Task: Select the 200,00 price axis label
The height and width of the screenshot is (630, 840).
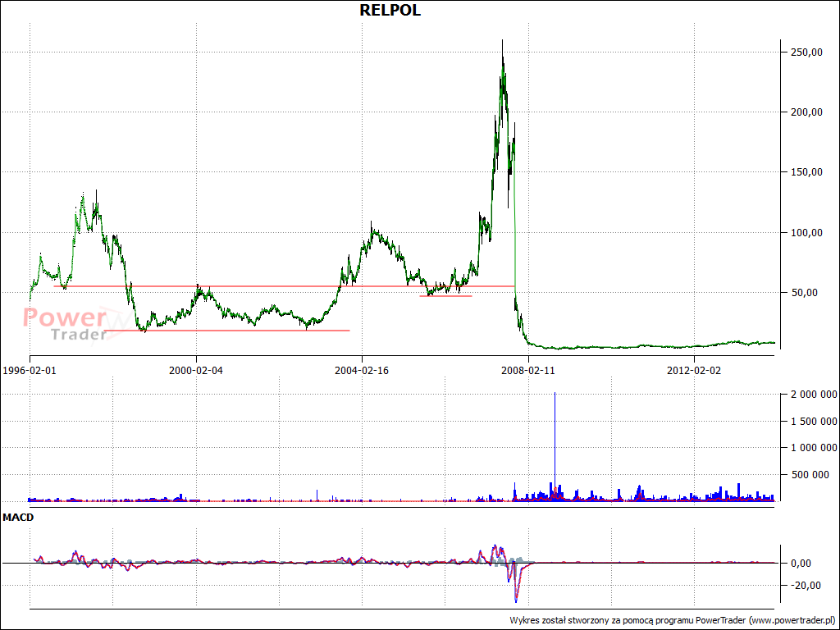Action: click(x=807, y=112)
